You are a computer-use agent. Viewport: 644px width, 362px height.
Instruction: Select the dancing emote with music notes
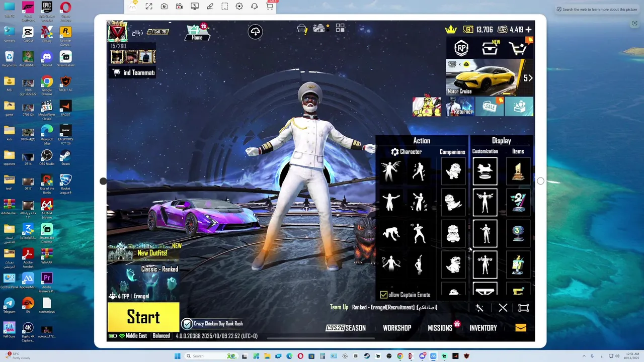tap(419, 202)
